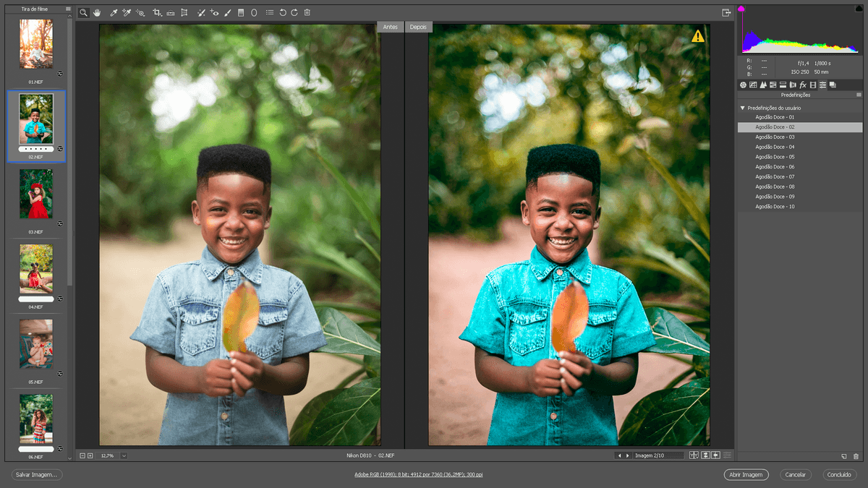Open the Tira de filme panel menu

click(x=68, y=9)
